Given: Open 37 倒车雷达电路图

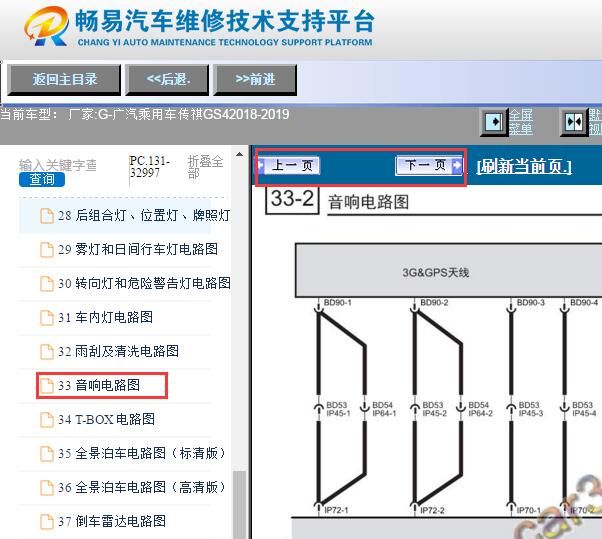Looking at the screenshot, I should tap(112, 521).
